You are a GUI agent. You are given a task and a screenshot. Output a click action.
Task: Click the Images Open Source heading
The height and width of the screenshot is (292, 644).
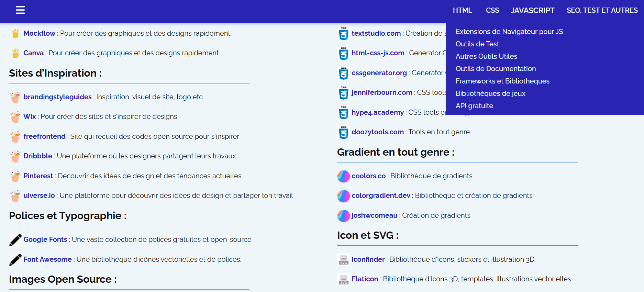[x=63, y=279]
